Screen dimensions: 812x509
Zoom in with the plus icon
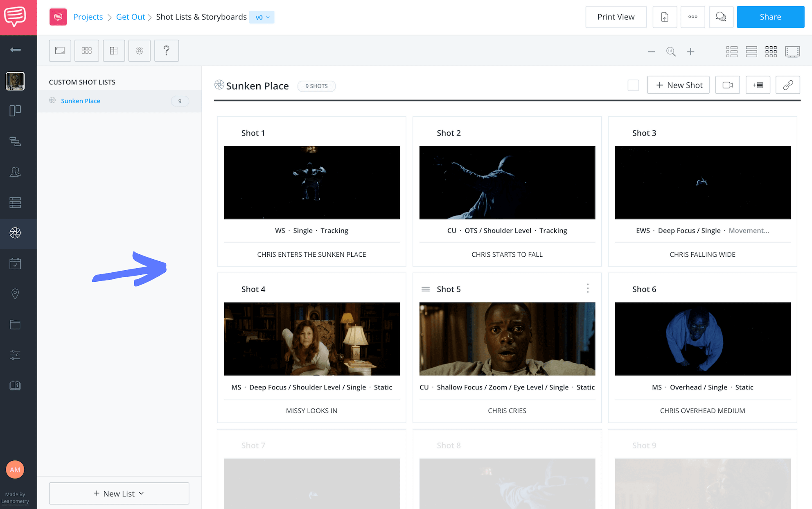pyautogui.click(x=691, y=52)
